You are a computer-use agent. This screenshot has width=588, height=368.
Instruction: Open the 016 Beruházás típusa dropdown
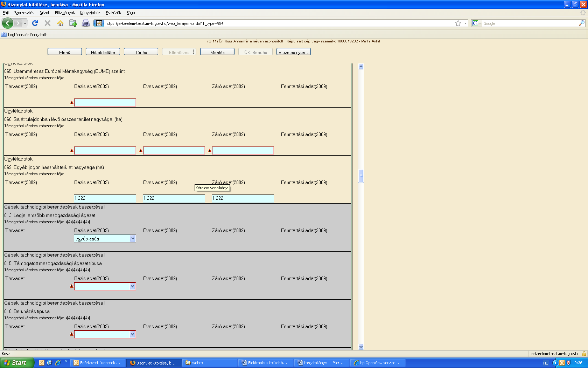[x=105, y=334]
